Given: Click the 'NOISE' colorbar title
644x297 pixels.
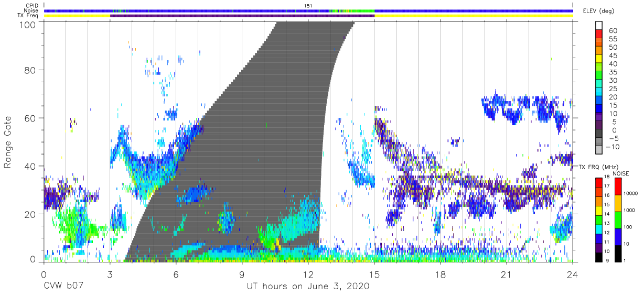Looking at the screenshot, I should 622,173.
